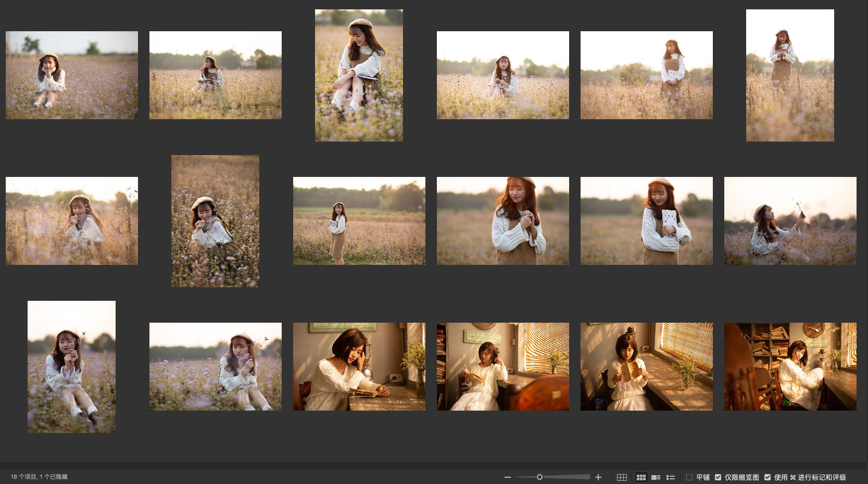Switch to list view
Image resolution: width=868 pixels, height=484 pixels.
click(x=671, y=477)
